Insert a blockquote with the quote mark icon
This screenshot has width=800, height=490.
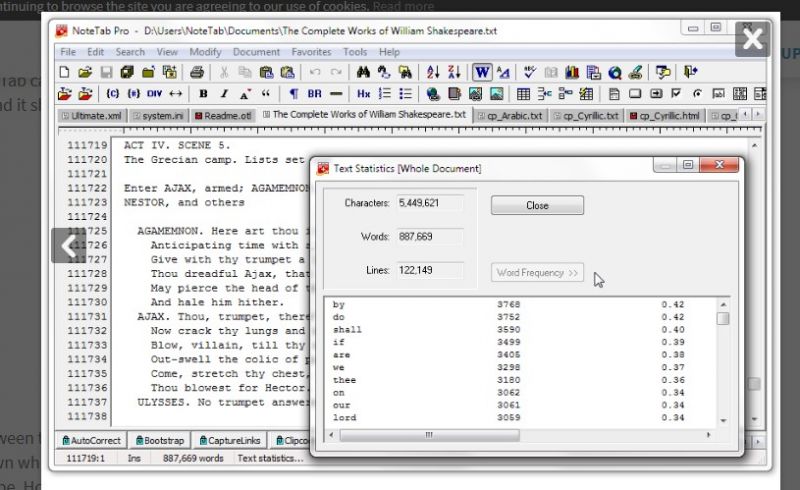click(x=265, y=94)
